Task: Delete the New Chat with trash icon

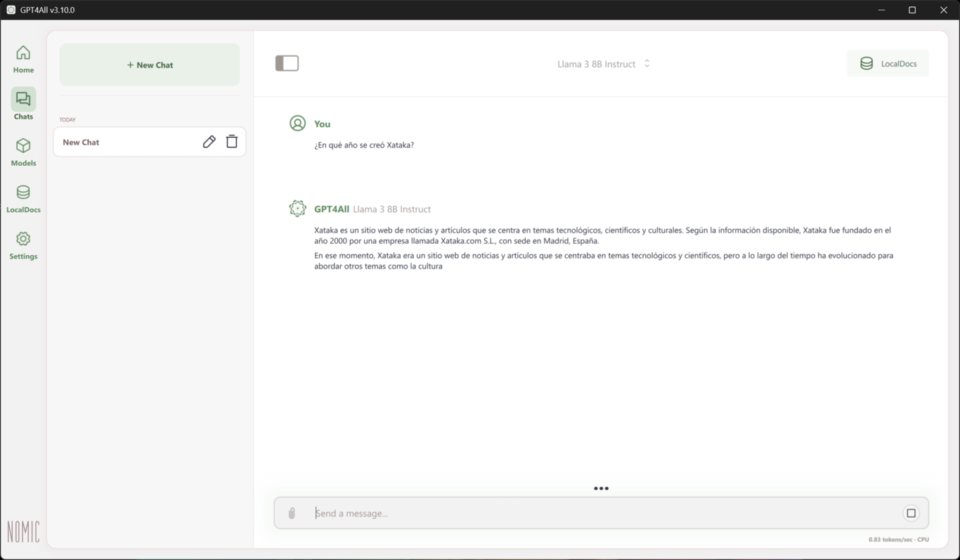Action: tap(232, 142)
